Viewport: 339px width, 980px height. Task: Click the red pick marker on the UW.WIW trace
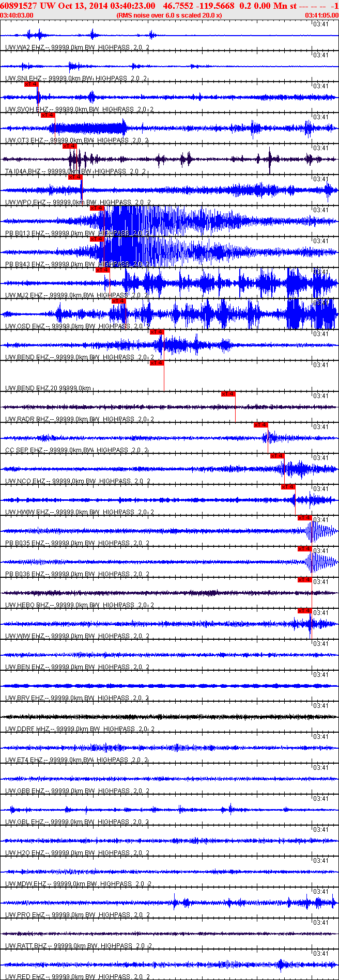tap(305, 611)
